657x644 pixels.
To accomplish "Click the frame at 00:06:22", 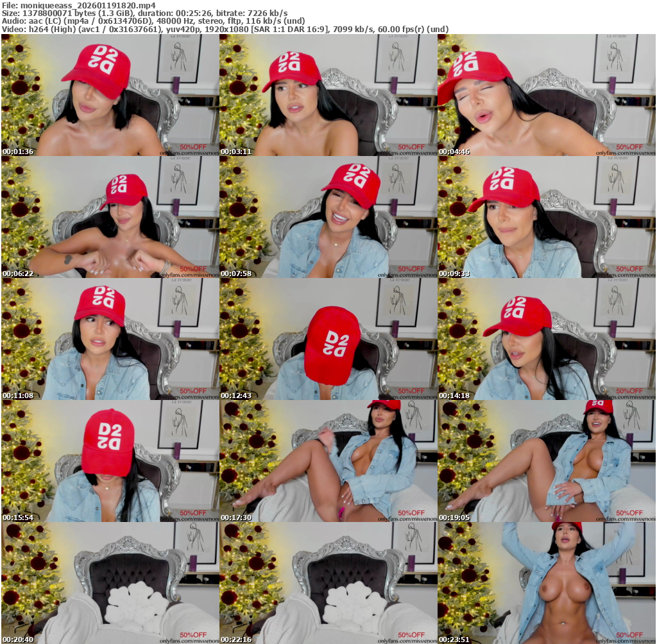I will pos(110,217).
